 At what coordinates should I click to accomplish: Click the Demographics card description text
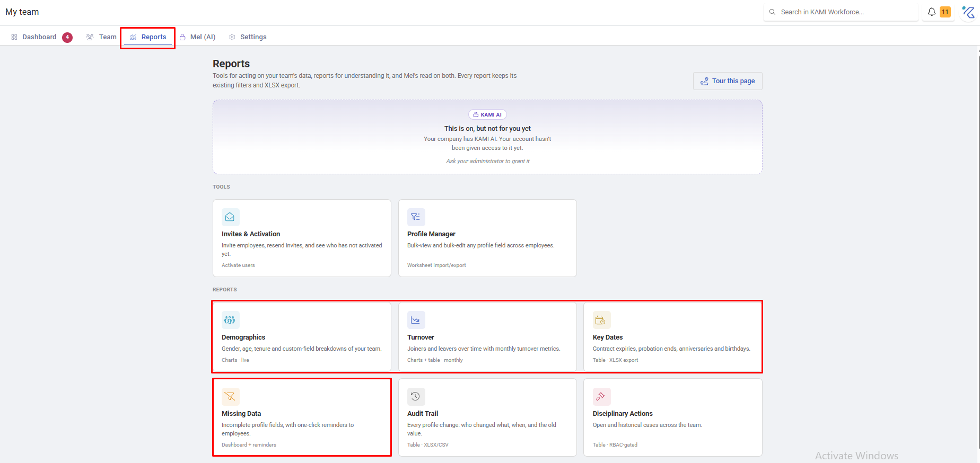(x=302, y=349)
